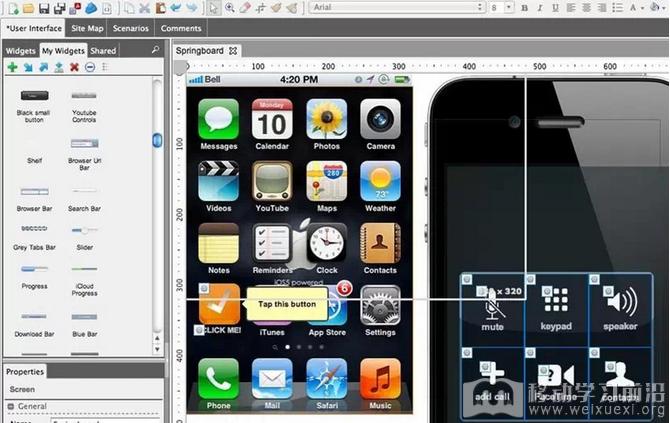Pick the eraser tool in the toolbar

(x=245, y=8)
